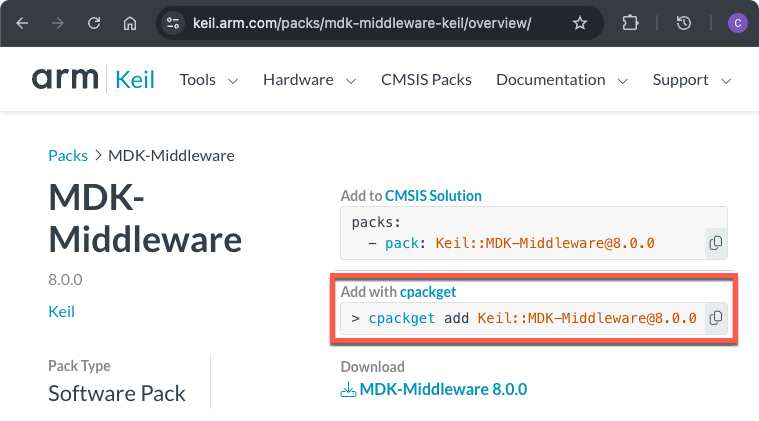This screenshot has height=421, width=759.
Task: Click the Keil::MDK-Middleware@8.0.0 pack line
Action: [511, 243]
